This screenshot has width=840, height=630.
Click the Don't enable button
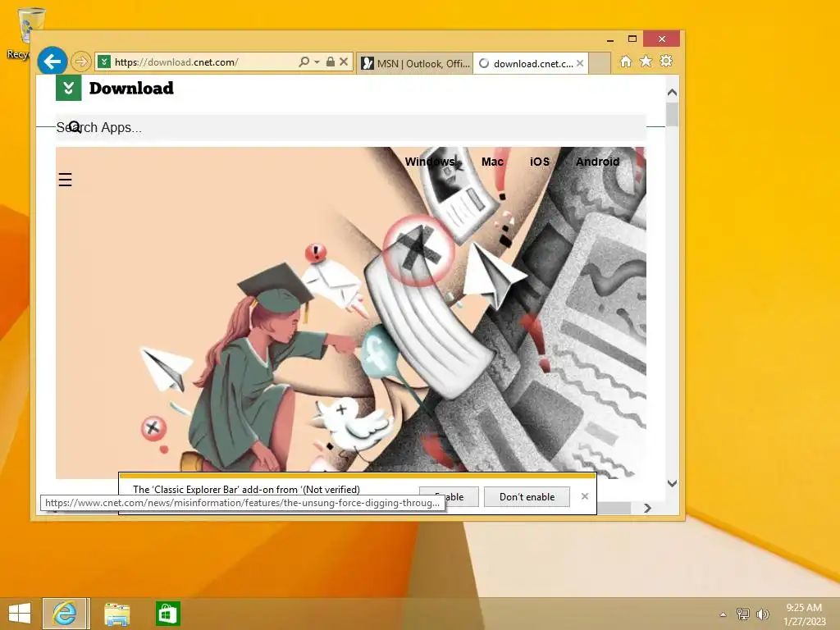click(527, 496)
